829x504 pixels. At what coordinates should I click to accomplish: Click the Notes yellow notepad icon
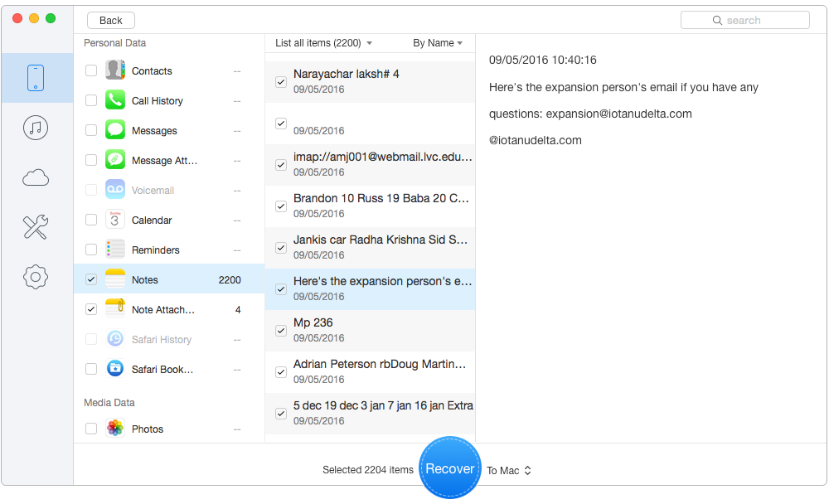point(114,279)
